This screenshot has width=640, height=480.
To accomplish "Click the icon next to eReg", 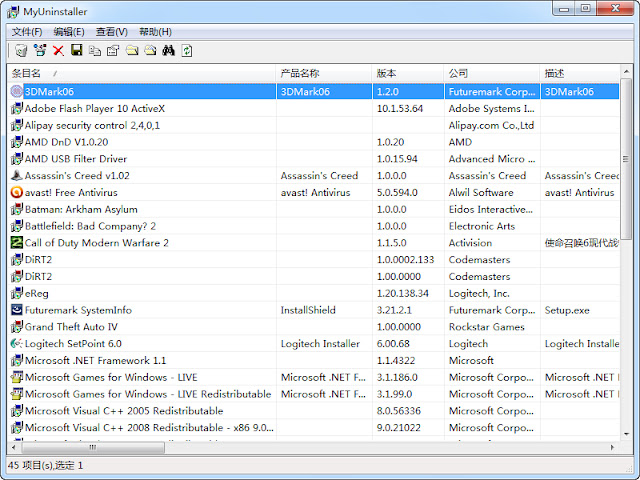I will coord(17,293).
